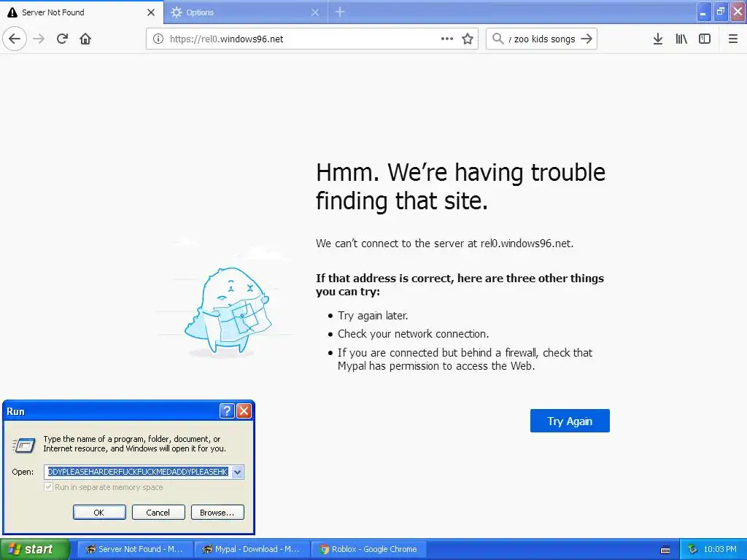
Task: Close the Options tab
Action: [x=315, y=12]
